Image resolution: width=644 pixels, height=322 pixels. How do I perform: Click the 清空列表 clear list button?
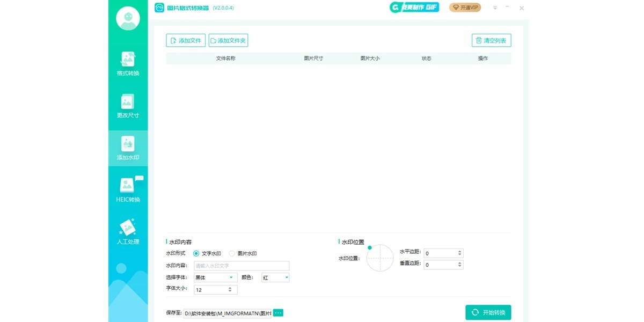tap(491, 40)
